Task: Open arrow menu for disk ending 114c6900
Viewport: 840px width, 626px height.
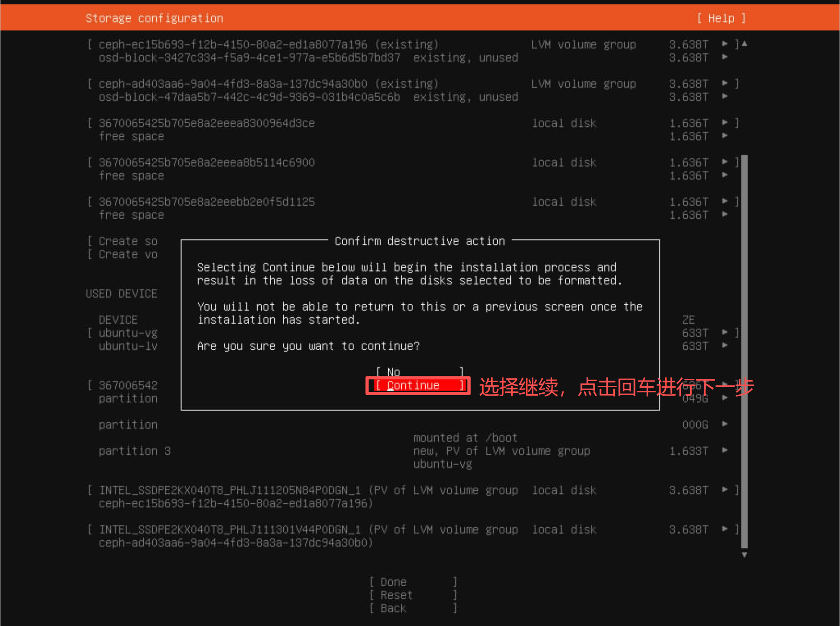Action: pos(725,162)
